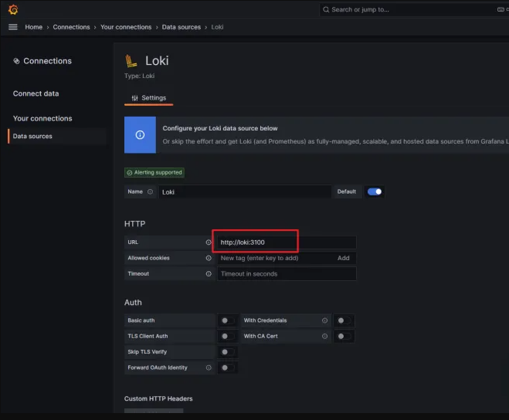
Task: Click the info circle icon in the blue banner
Action: 140,134
